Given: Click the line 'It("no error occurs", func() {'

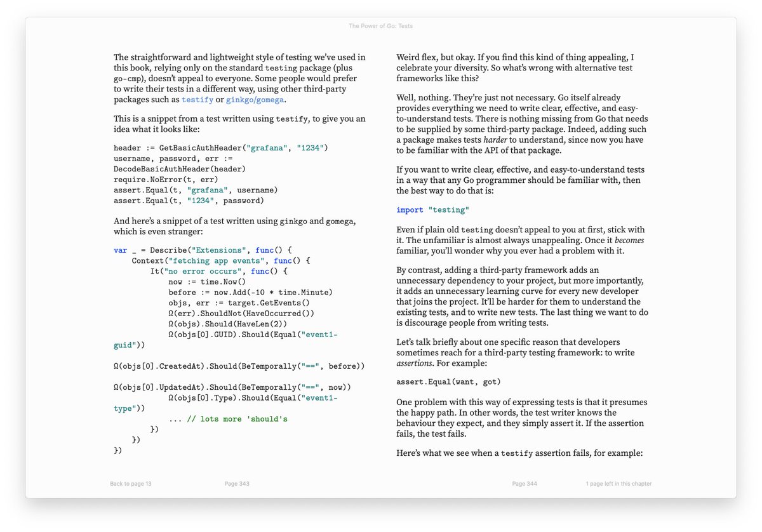Looking at the screenshot, I should [x=218, y=271].
